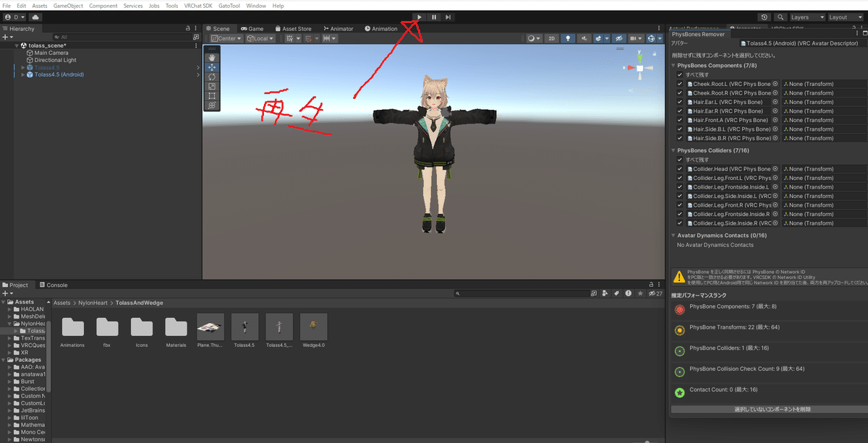Select the Hand view tool

[212, 57]
